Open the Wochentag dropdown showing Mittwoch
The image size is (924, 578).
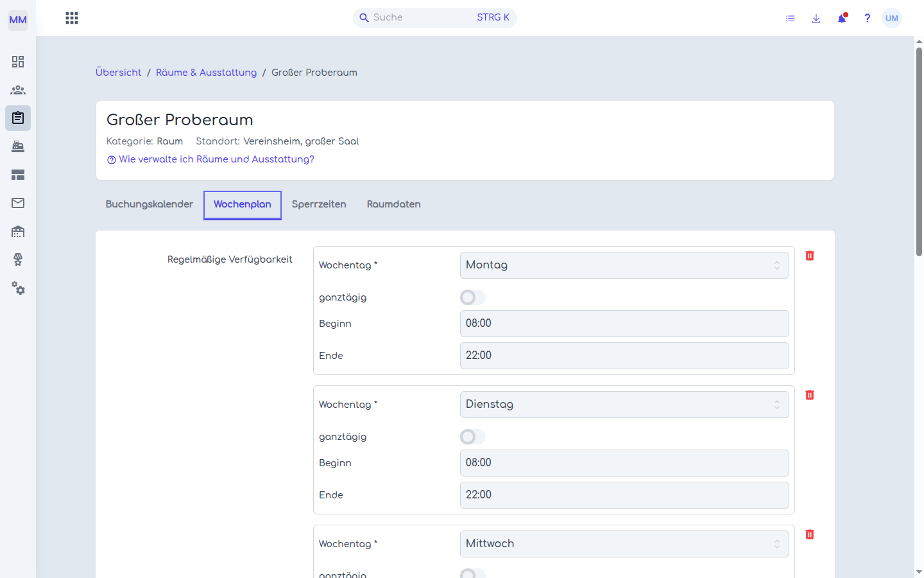[624, 544]
